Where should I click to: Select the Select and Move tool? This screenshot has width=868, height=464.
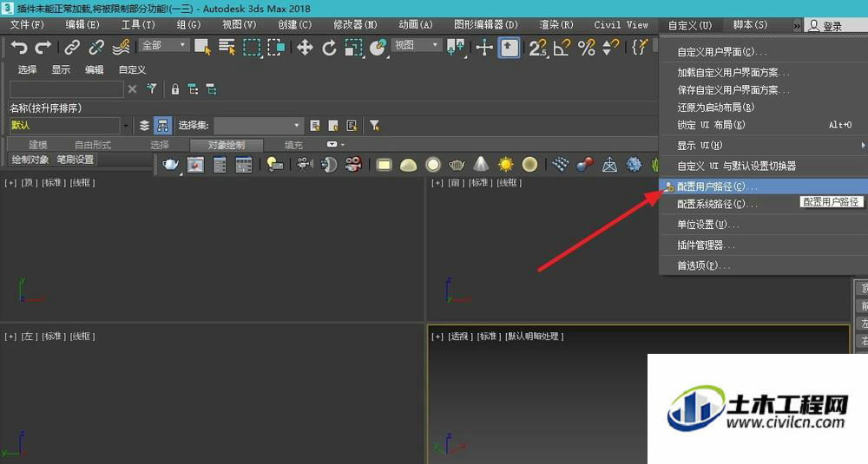pyautogui.click(x=305, y=48)
